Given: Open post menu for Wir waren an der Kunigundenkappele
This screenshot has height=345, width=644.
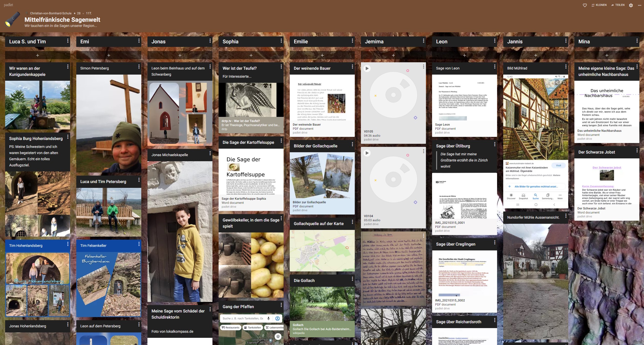Looking at the screenshot, I should 68,67.
